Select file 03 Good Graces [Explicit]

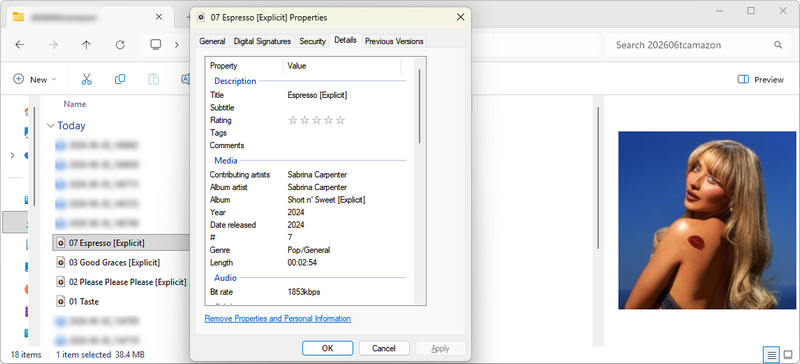click(x=114, y=262)
